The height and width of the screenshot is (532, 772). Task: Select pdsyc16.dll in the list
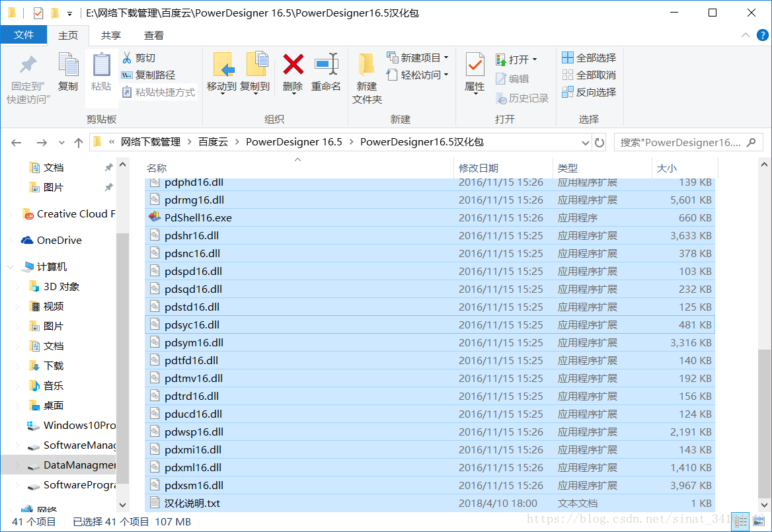coord(430,324)
